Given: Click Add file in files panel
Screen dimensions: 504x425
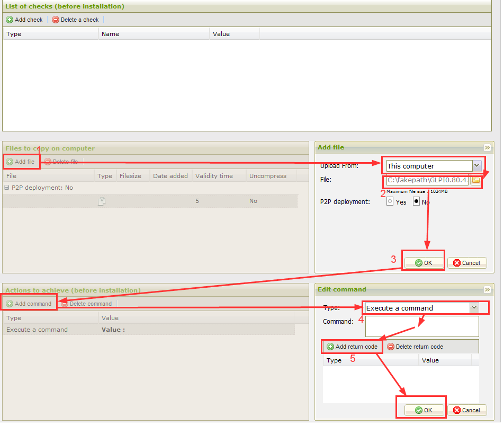Looking at the screenshot, I should 21,162.
